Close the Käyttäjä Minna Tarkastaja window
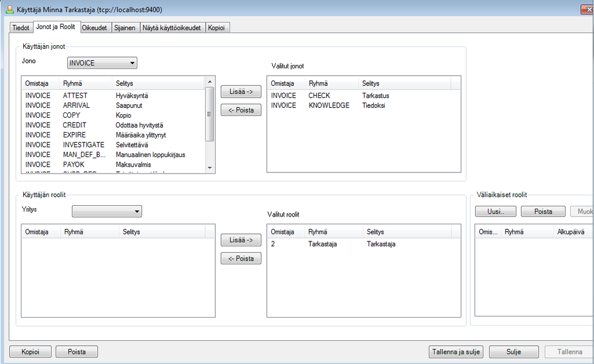Screen dimensions: 594x364 coord(587,10)
